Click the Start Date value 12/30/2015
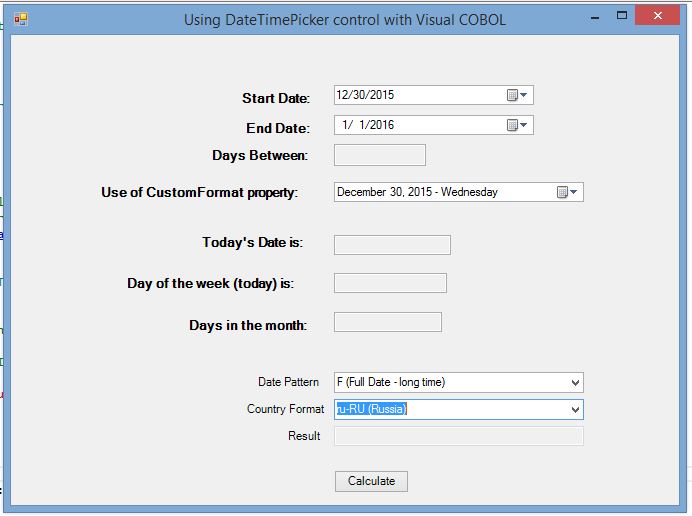Screen dimensions: 692x516 coord(366,95)
